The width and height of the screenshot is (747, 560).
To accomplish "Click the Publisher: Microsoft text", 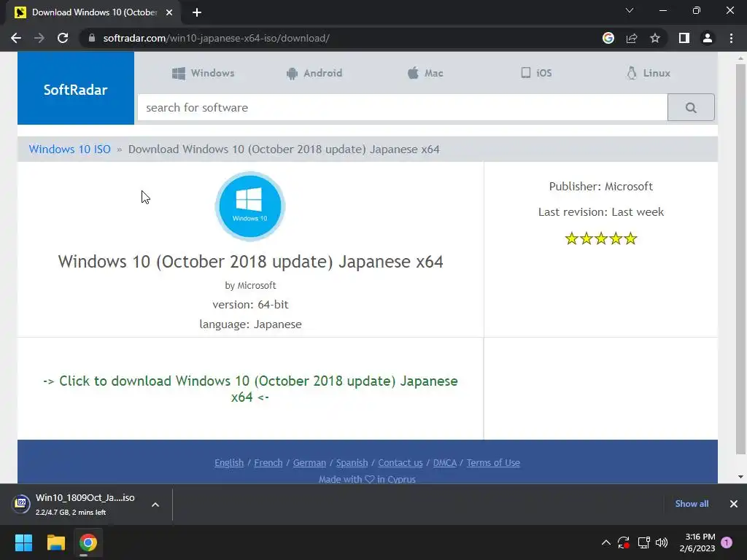I will pos(601,186).
